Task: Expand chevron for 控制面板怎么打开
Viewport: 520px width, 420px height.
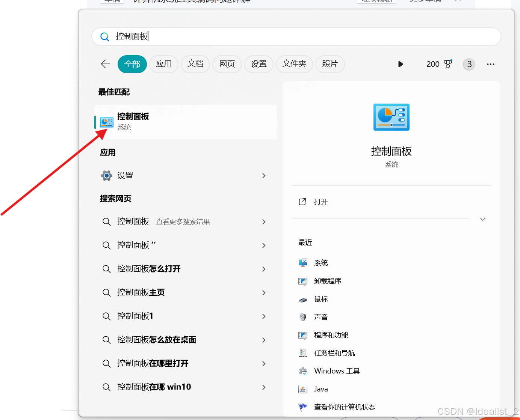Action: click(264, 269)
